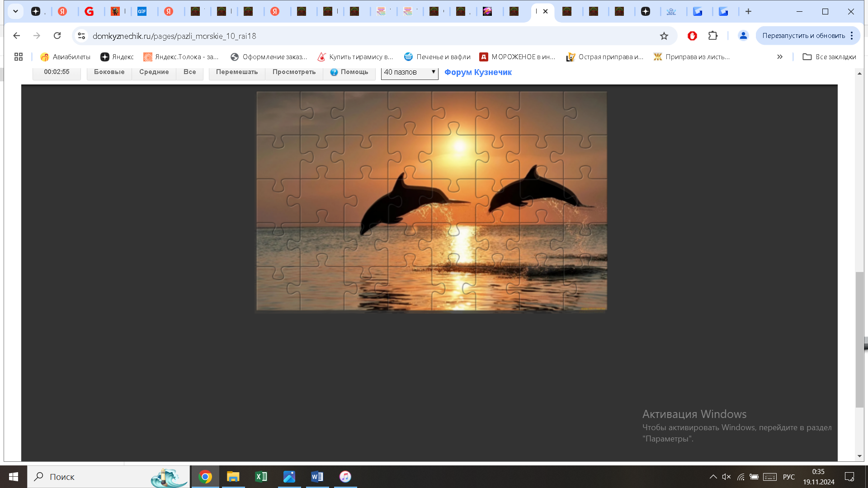
Task: Open the Помощь help button
Action: (349, 72)
